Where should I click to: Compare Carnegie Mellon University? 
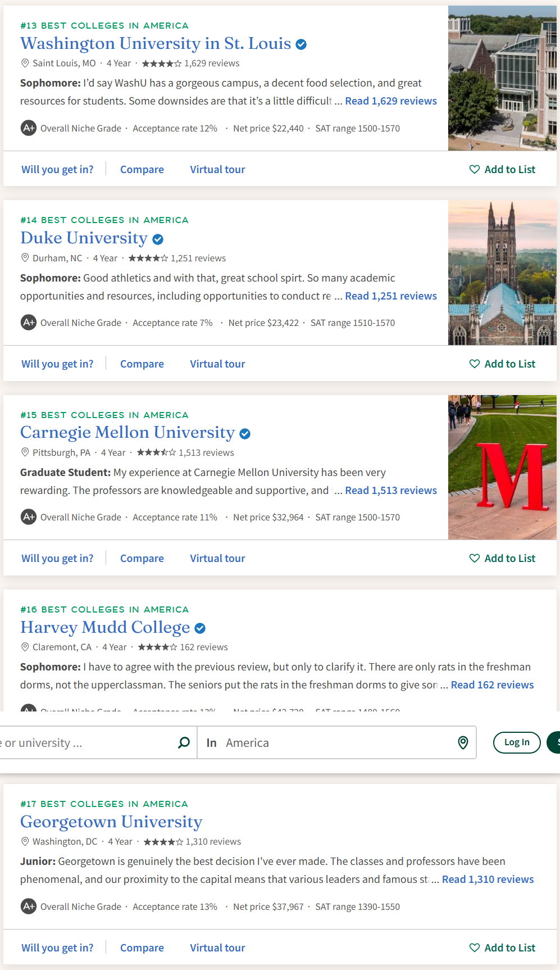142,559
